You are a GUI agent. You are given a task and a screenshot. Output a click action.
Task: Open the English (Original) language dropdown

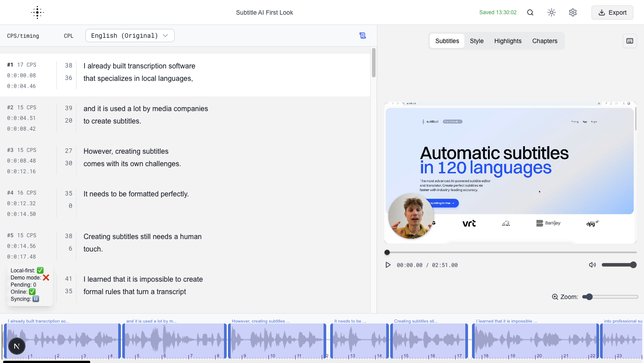pyautogui.click(x=129, y=35)
